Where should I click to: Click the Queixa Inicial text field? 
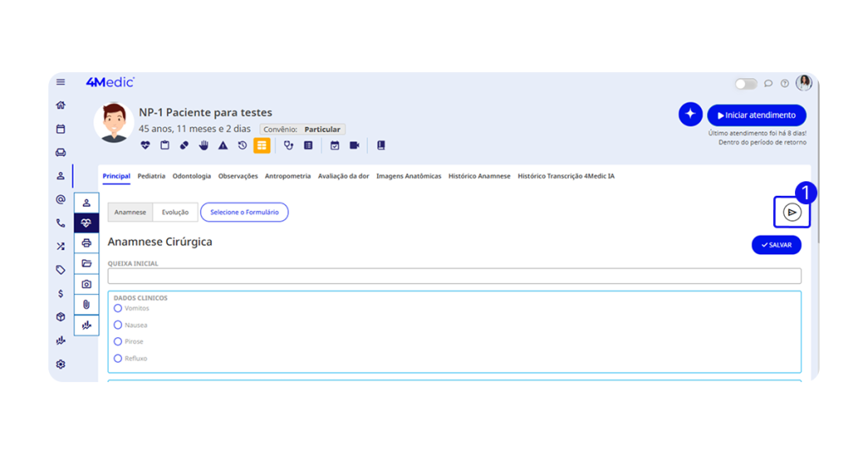coord(453,276)
